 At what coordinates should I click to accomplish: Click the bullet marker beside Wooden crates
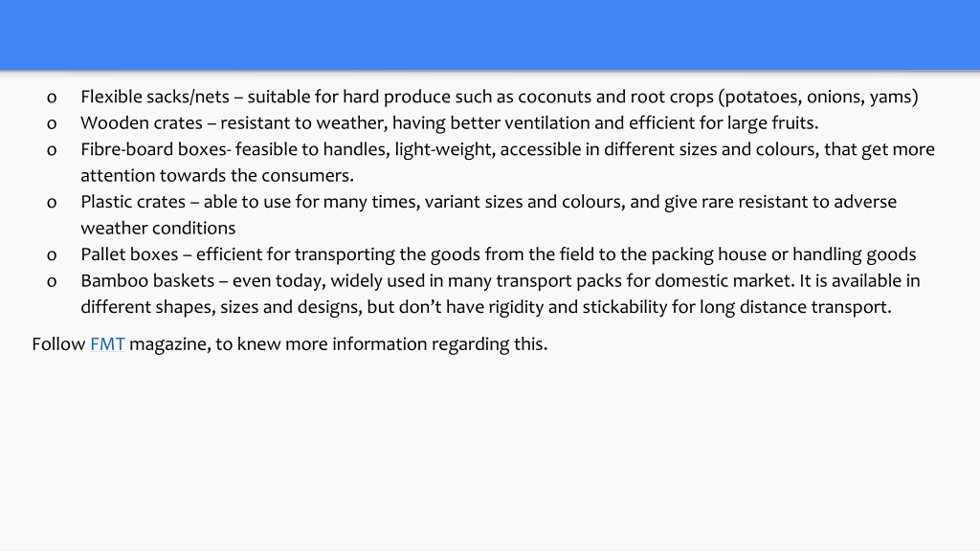[52, 123]
